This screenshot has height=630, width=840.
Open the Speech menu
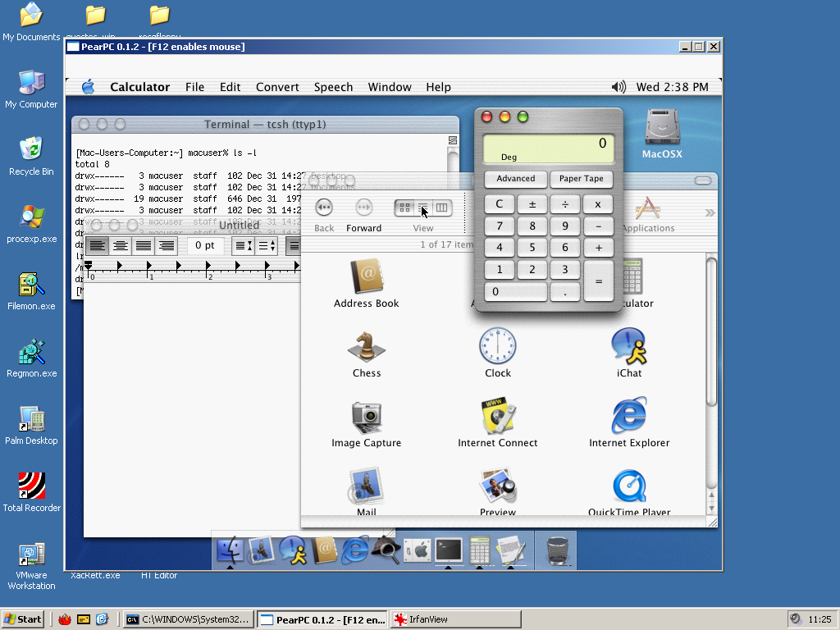(x=333, y=87)
